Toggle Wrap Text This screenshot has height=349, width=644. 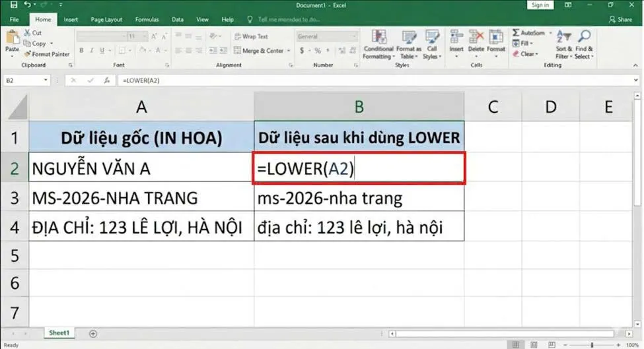tap(251, 36)
